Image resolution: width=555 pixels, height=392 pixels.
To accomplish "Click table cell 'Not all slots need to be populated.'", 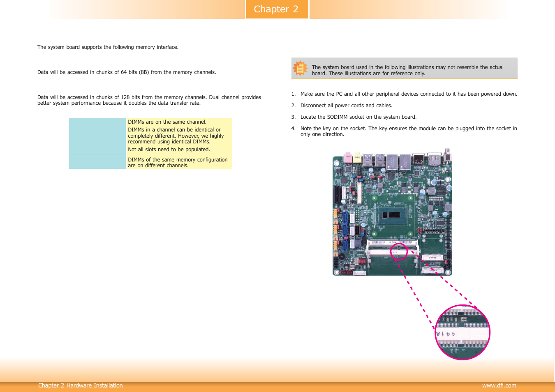I will [x=169, y=150].
